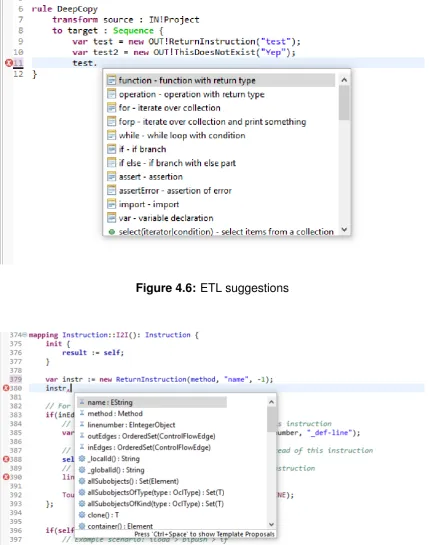Screen dimensions: 429x545
Task: Click the error marker on line 390
Action: [6, 477]
